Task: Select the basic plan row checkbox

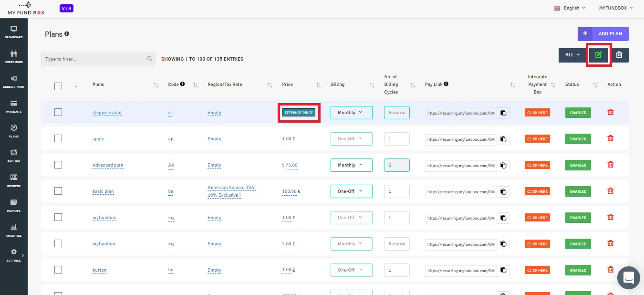Action: [x=58, y=191]
